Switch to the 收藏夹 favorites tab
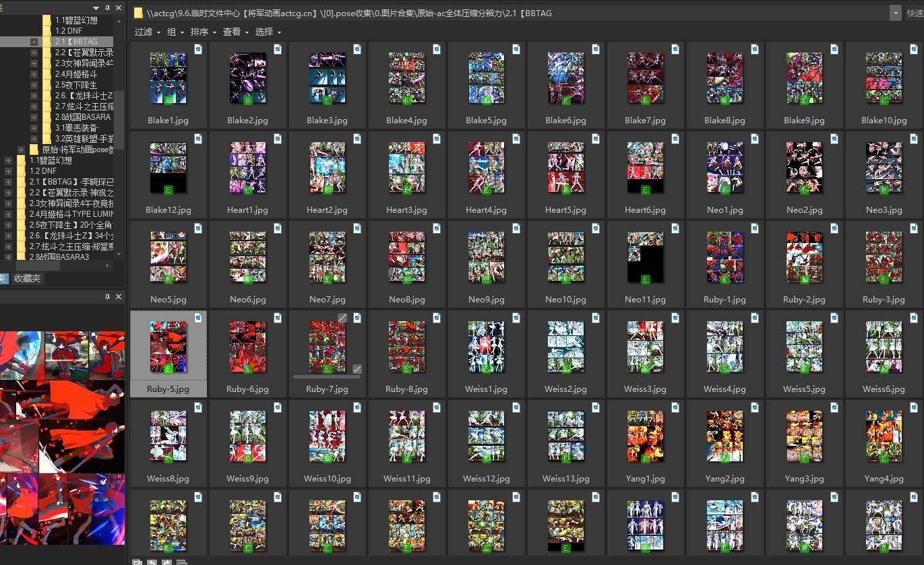 (28, 278)
